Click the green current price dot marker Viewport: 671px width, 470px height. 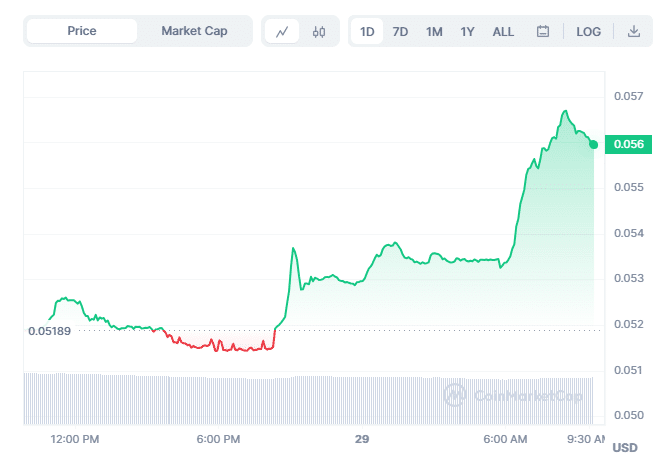click(x=594, y=145)
